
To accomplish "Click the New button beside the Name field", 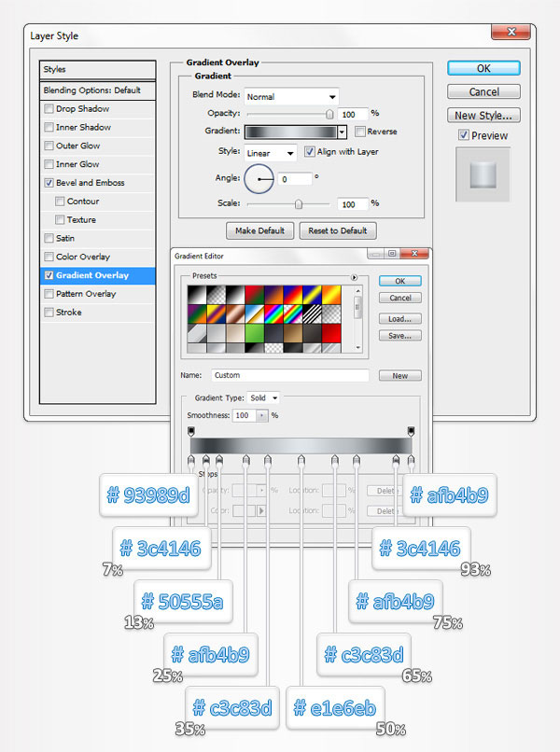I will pos(400,375).
